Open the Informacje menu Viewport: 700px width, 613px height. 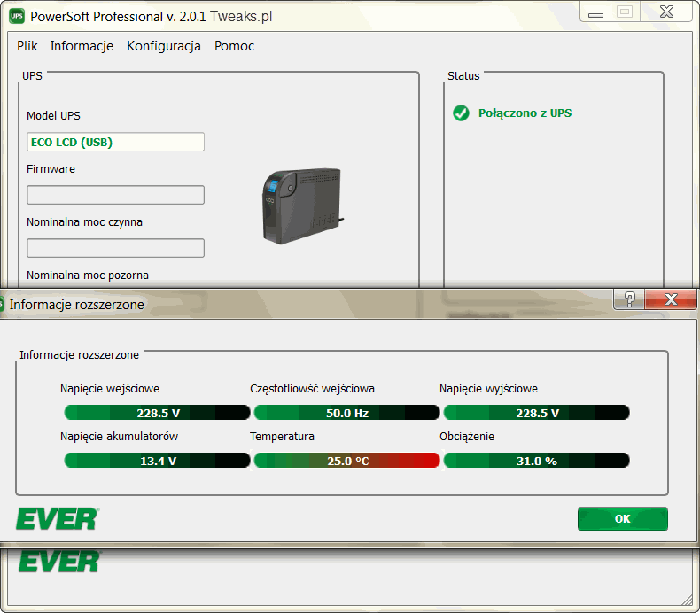pyautogui.click(x=82, y=46)
